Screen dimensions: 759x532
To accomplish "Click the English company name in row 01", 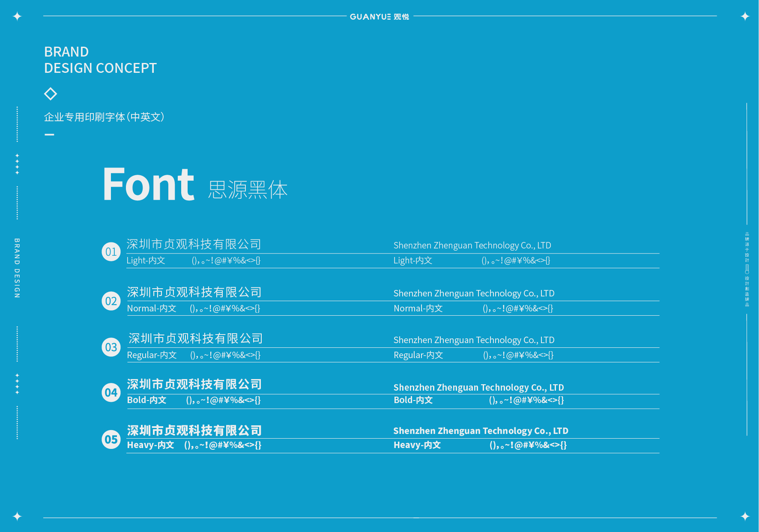I will (472, 245).
